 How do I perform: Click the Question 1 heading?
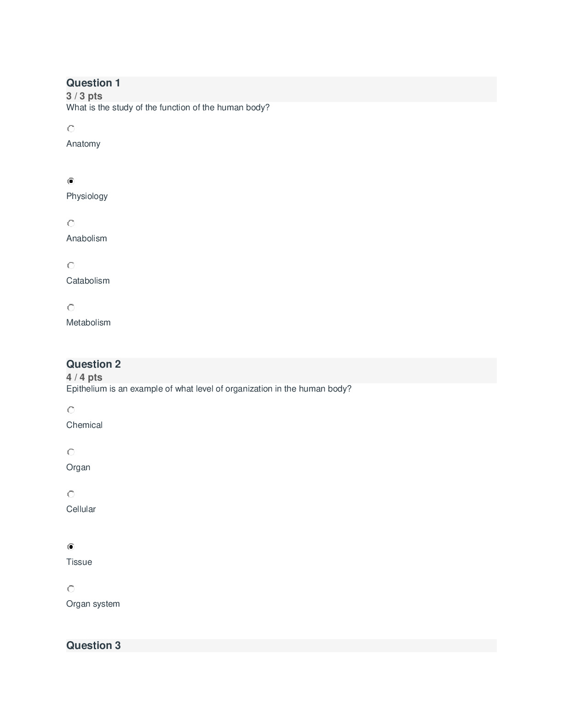[93, 83]
